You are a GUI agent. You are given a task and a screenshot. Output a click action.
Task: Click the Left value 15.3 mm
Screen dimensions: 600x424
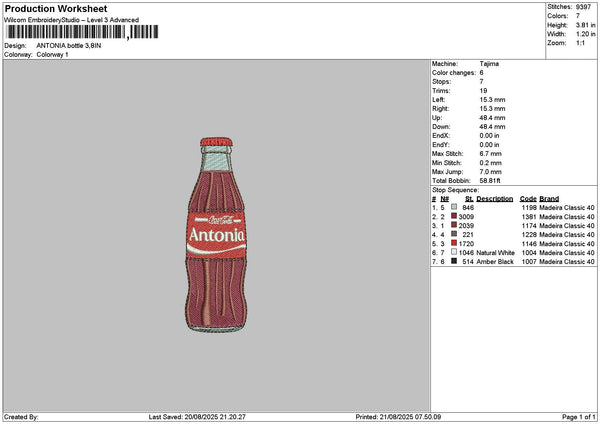[x=492, y=100]
